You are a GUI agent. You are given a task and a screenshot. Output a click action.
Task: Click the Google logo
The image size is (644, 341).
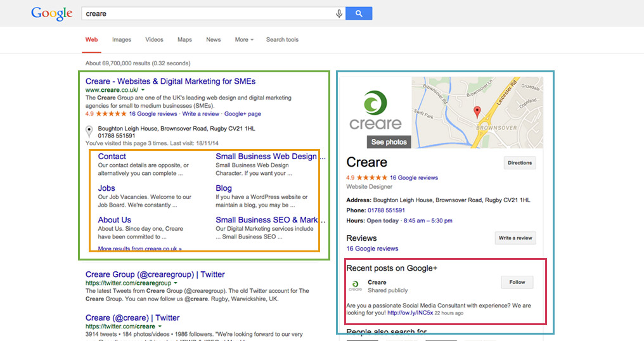[52, 13]
